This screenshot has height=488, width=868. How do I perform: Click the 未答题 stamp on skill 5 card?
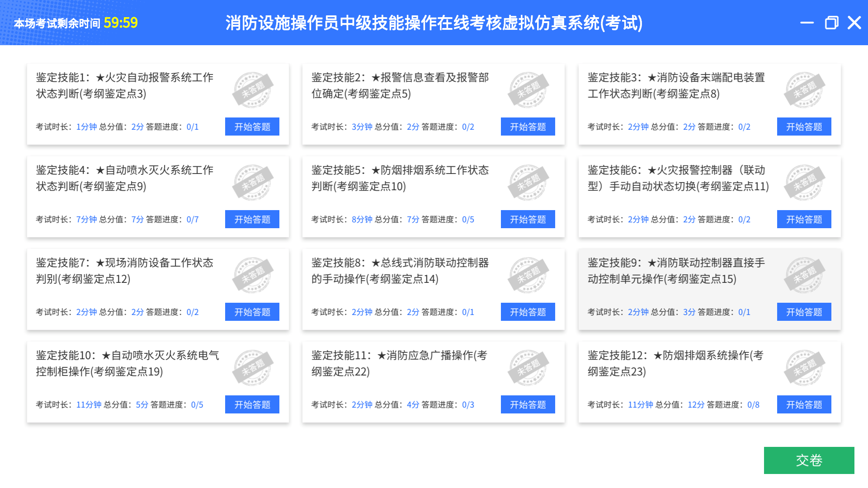(528, 183)
